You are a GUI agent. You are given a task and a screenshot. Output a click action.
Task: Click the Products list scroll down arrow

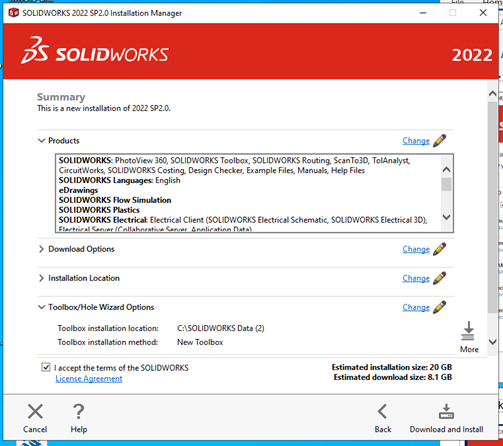click(x=446, y=217)
